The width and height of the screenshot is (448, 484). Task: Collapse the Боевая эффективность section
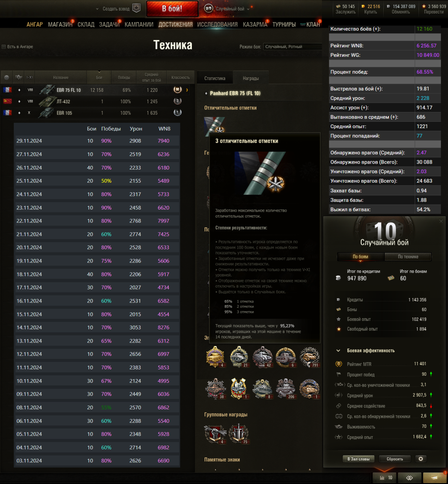point(338,351)
